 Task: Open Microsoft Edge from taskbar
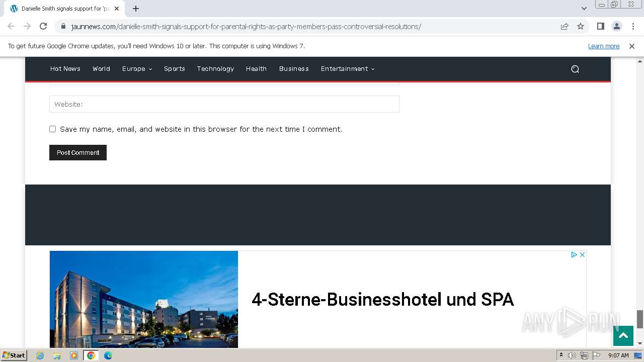pos(108,355)
